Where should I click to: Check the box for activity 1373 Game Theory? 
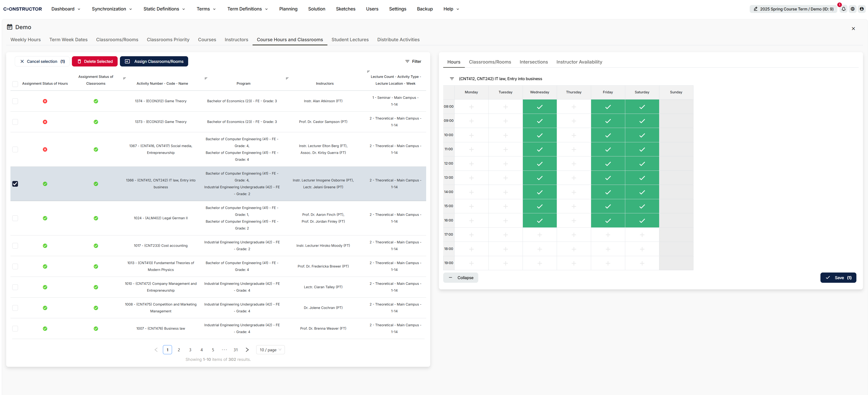point(15,122)
